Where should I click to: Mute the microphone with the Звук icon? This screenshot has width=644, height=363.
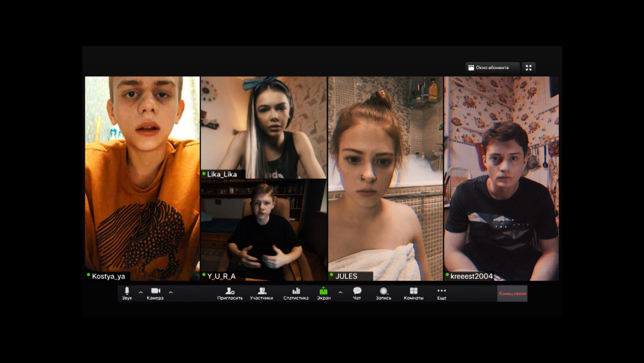[x=127, y=291]
